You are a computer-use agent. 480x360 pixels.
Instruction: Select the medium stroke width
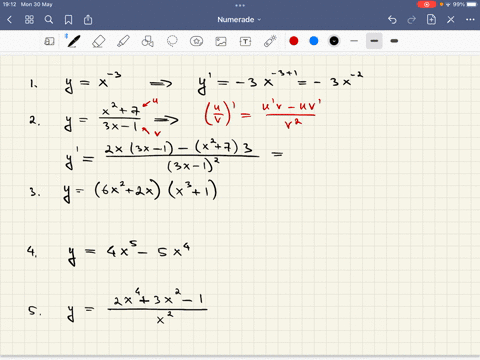pos(374,41)
